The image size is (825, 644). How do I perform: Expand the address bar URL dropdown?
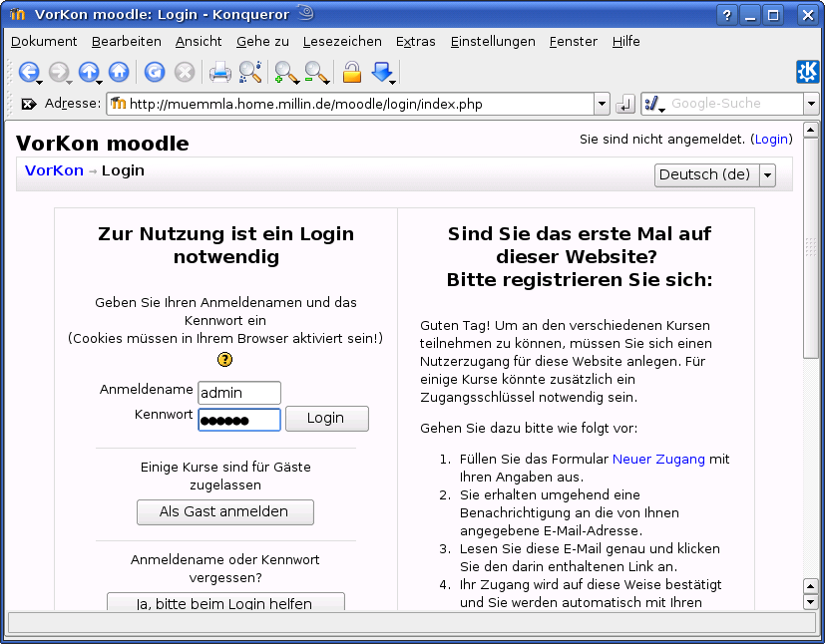coord(602,104)
